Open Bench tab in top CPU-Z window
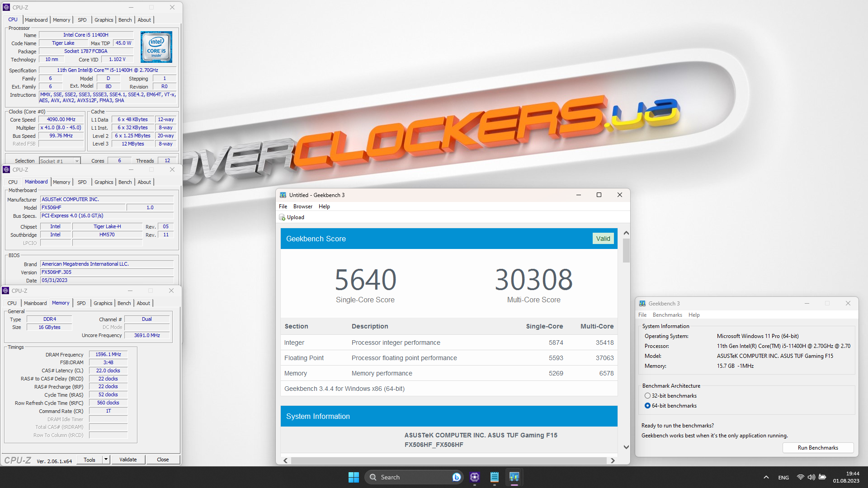Viewport: 868px width, 488px height. click(125, 20)
